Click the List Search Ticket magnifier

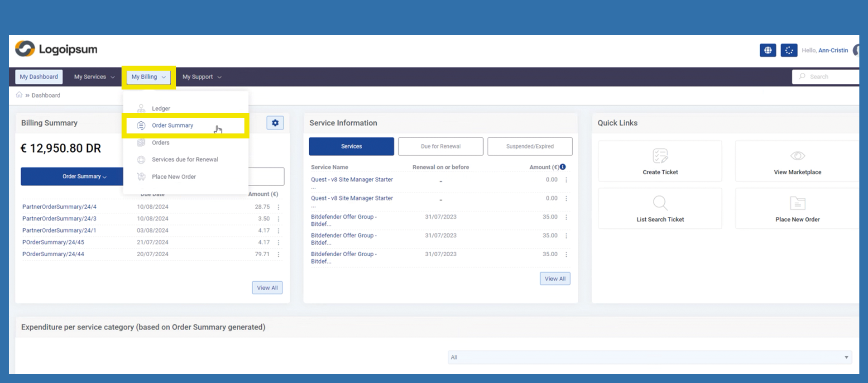(x=660, y=203)
